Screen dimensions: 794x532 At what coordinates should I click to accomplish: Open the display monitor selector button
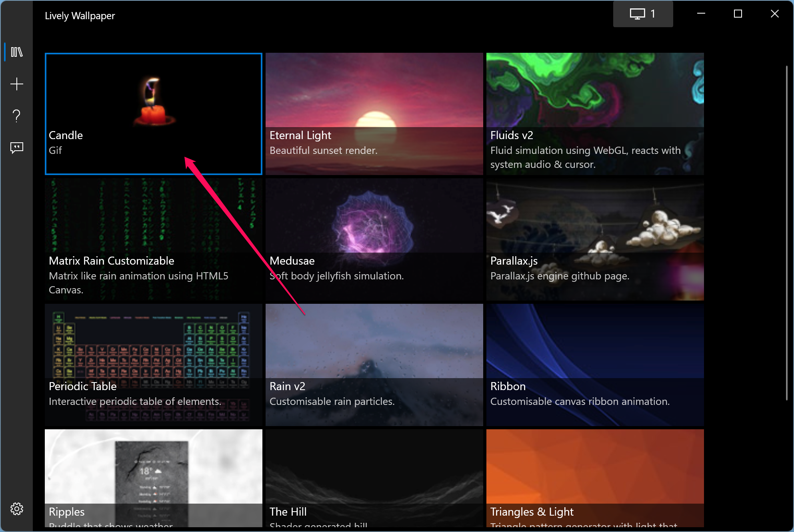(x=643, y=14)
